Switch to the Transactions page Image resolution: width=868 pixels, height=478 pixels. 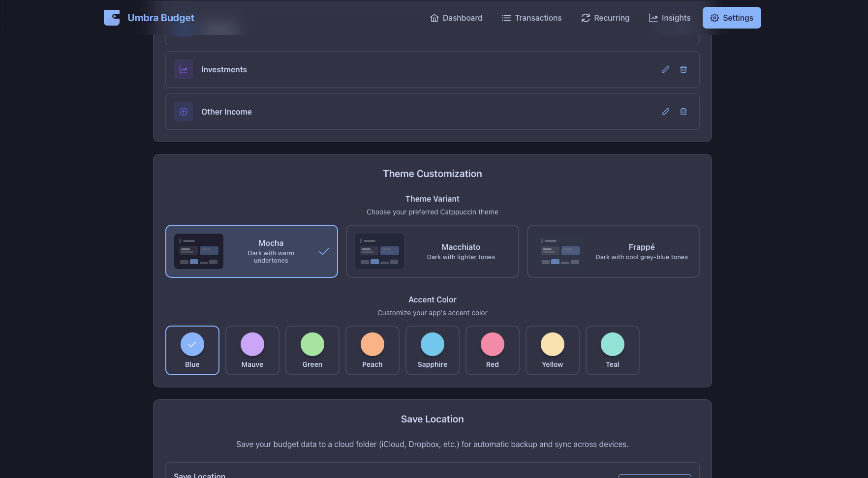coord(531,18)
